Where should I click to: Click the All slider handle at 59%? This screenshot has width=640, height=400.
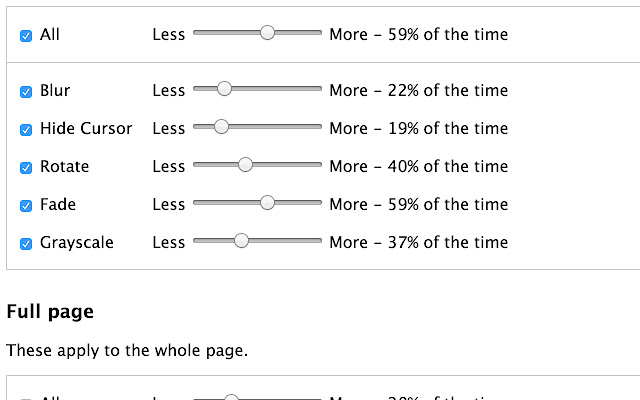[267, 33]
